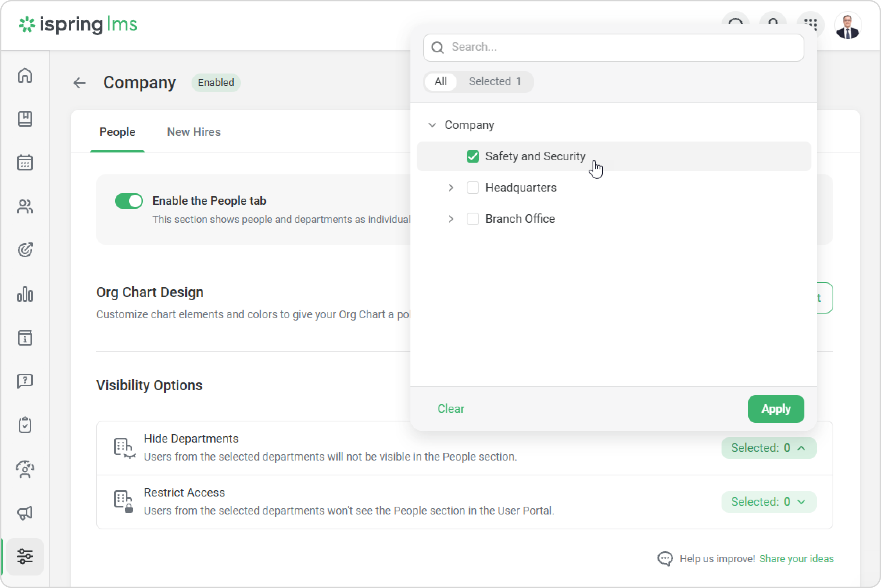Disable the Enable the People tab toggle
Screen dimensions: 881x588
pyautogui.click(x=129, y=201)
